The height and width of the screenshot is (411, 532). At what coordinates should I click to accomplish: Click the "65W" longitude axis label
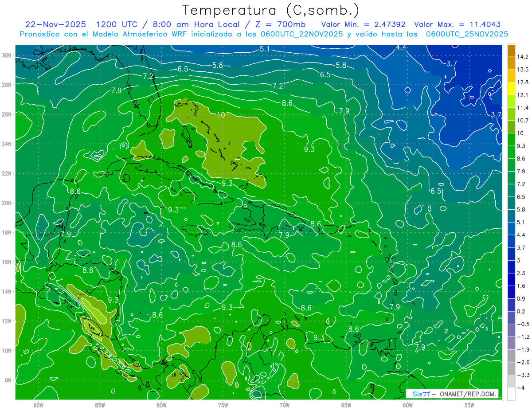pos(347,405)
